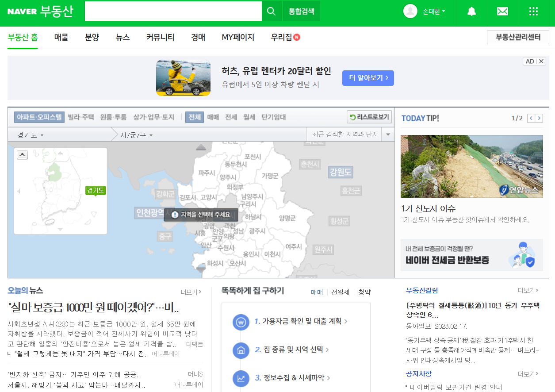This screenshot has width=555, height=392.
Task: Click the 가용자금 확인 step circle icon
Action: pyautogui.click(x=241, y=322)
